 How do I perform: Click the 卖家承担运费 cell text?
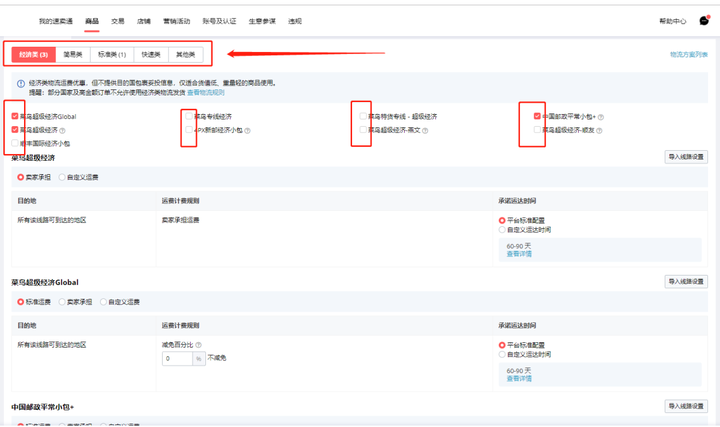pyautogui.click(x=180, y=220)
